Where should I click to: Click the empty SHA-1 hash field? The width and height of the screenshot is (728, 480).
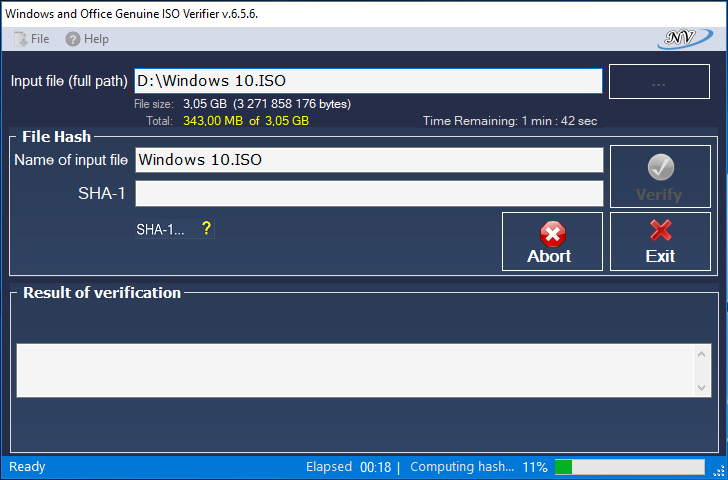pyautogui.click(x=369, y=194)
